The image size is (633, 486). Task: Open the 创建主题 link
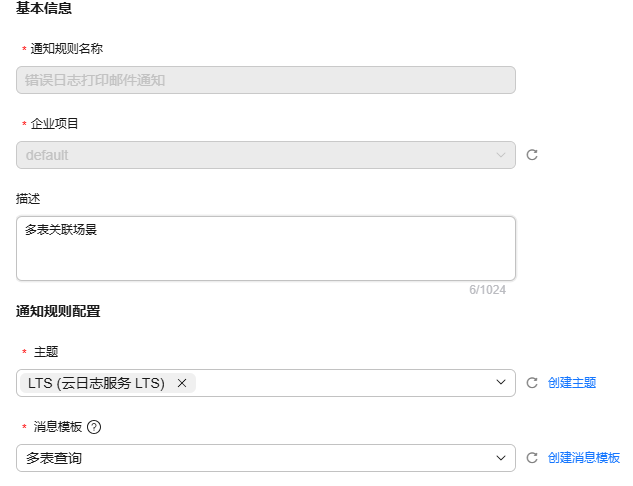click(572, 383)
